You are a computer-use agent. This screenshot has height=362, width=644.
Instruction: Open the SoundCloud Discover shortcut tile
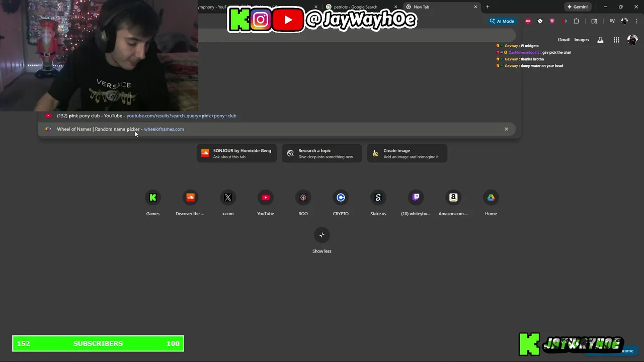coord(190,203)
